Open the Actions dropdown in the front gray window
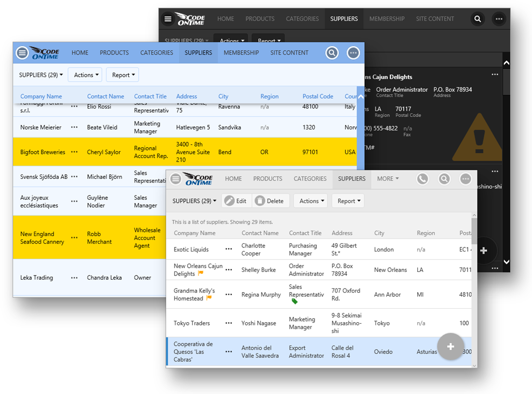Screen dimensions: 532x394 click(312, 201)
